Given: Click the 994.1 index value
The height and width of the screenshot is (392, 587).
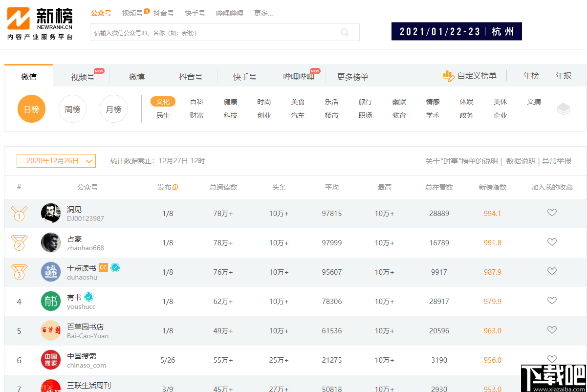Looking at the screenshot, I should (x=493, y=214).
